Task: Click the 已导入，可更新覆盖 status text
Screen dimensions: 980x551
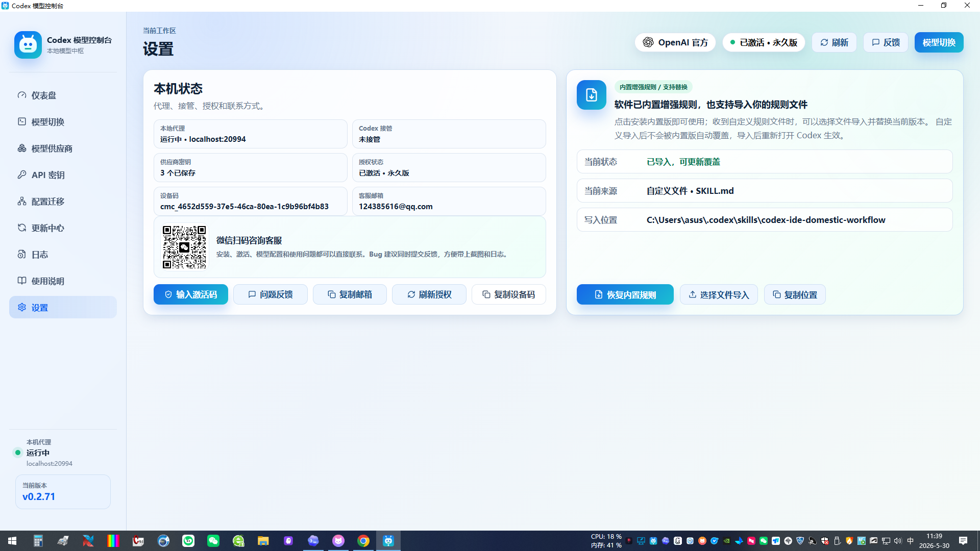Action: [683, 162]
